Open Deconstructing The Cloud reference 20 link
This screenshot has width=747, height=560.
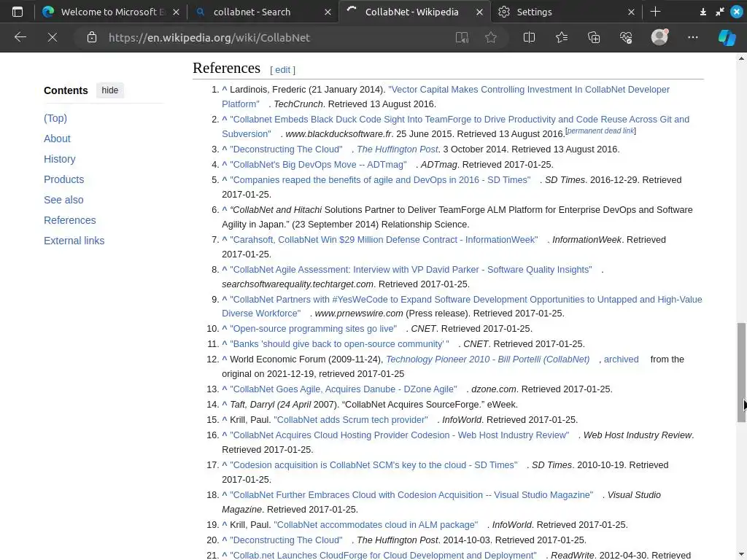[x=286, y=540]
